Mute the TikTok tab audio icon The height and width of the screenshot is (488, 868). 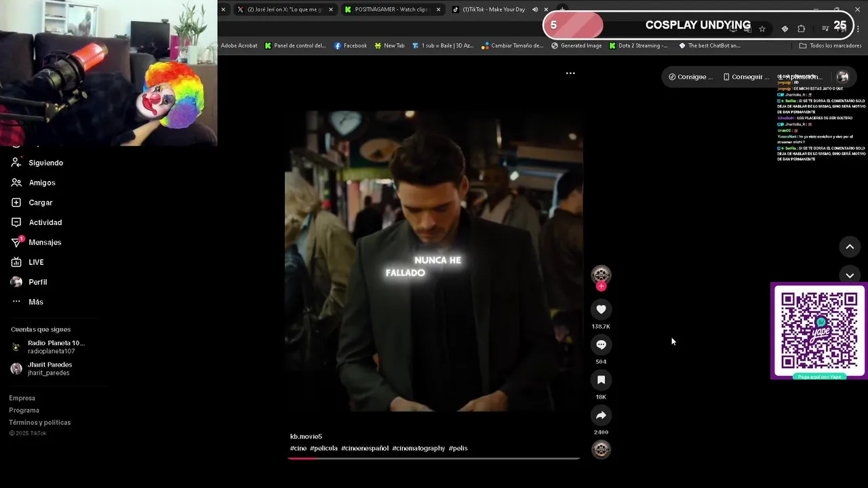click(x=535, y=9)
